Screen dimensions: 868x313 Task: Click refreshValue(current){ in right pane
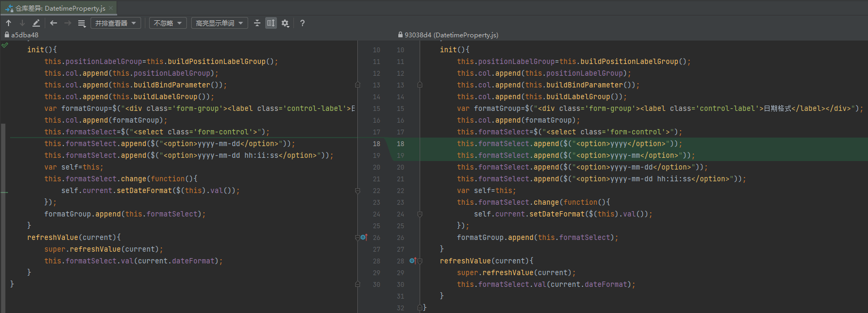[x=487, y=261]
